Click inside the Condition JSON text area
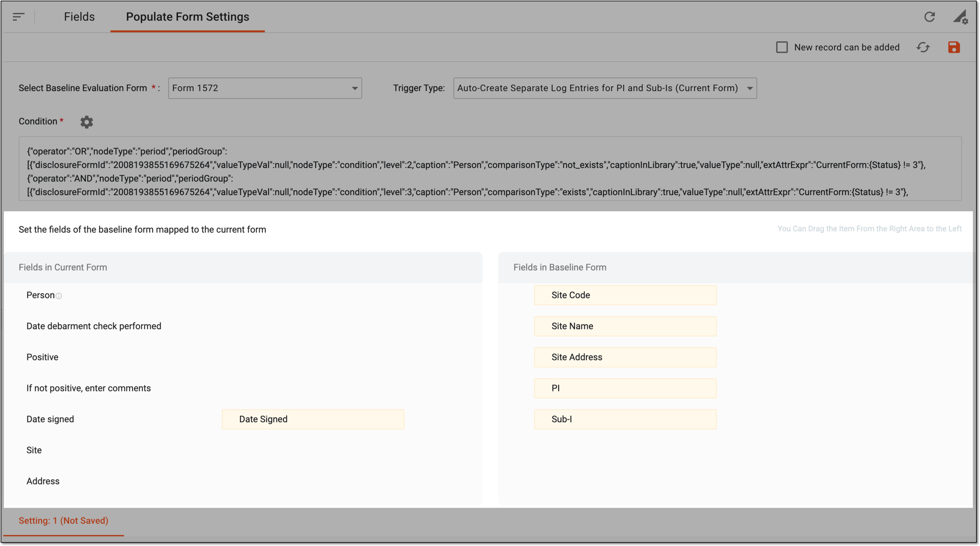 490,169
